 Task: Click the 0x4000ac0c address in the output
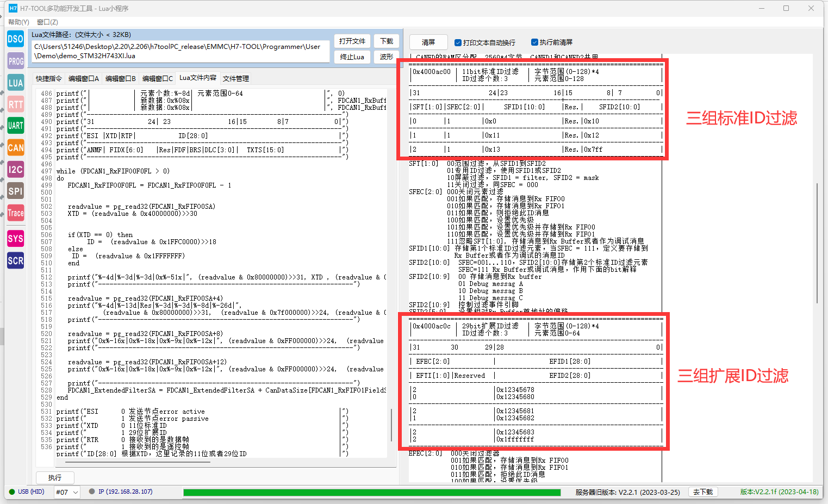[x=432, y=326]
